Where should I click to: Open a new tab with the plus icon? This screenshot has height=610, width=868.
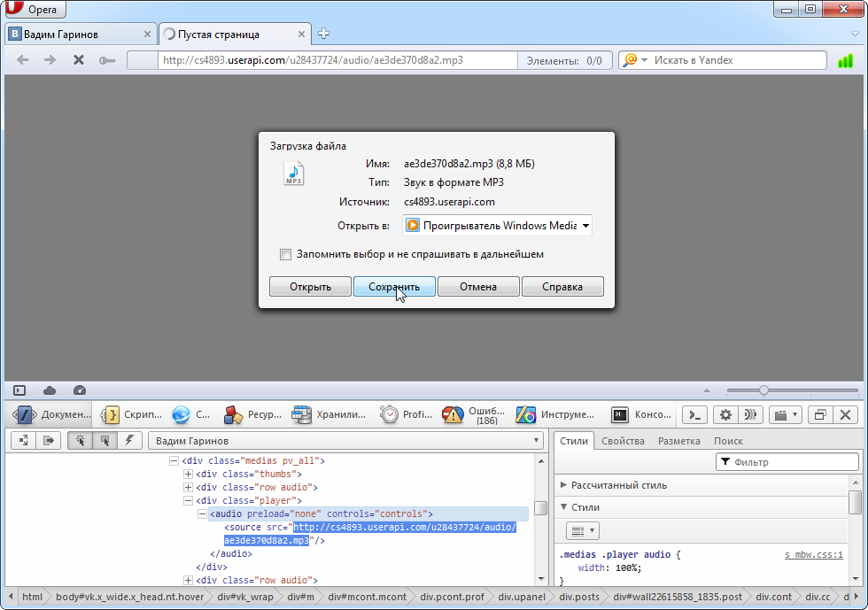(324, 34)
